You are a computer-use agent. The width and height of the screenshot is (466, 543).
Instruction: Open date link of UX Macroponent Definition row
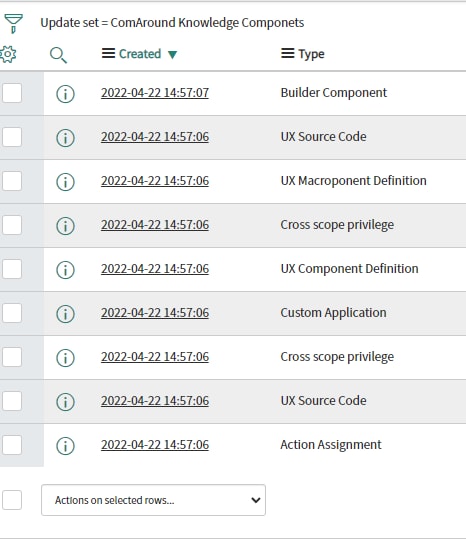[x=155, y=181]
